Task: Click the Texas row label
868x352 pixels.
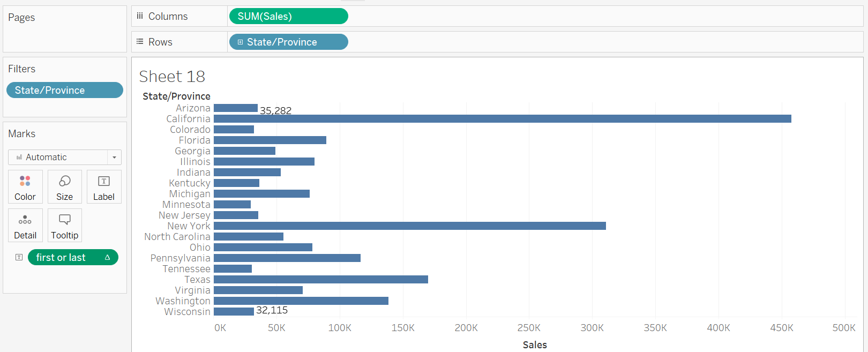Action: 197,279
